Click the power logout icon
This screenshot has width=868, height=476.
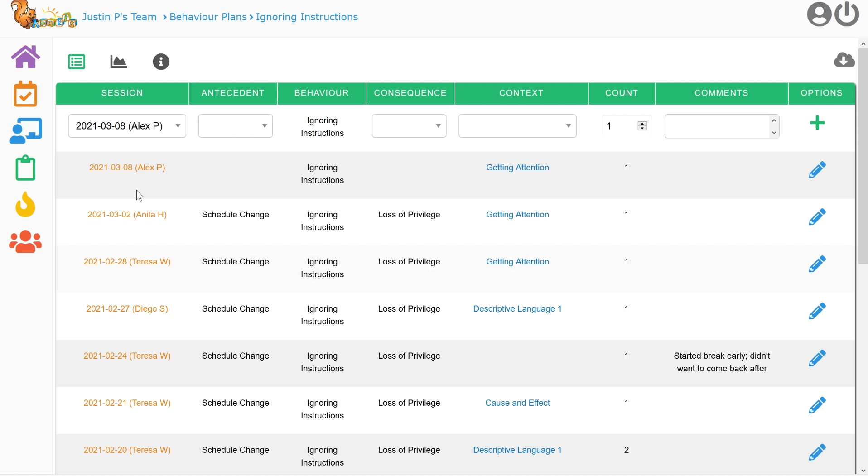[847, 14]
